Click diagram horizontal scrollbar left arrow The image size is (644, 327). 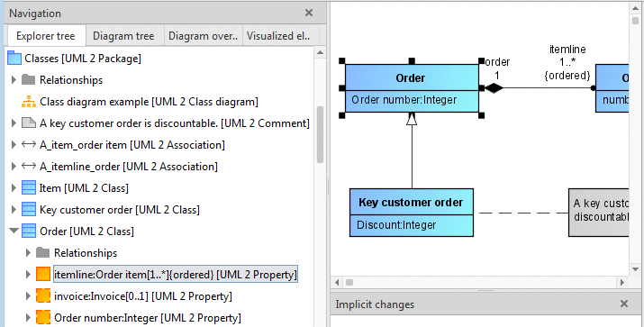[337, 282]
